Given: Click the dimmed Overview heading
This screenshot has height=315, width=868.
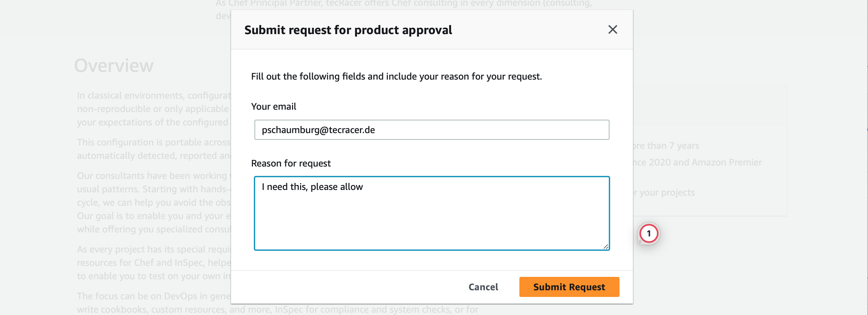Looking at the screenshot, I should point(114,65).
